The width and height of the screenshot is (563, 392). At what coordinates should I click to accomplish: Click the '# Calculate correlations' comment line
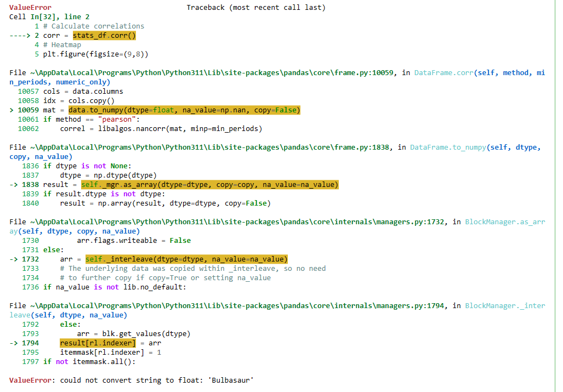click(94, 26)
